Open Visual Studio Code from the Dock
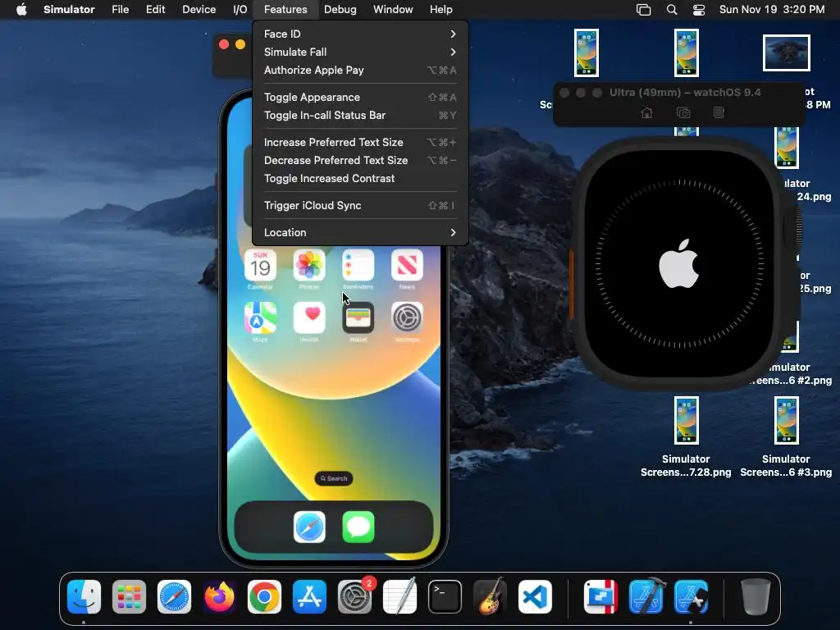 click(535, 596)
